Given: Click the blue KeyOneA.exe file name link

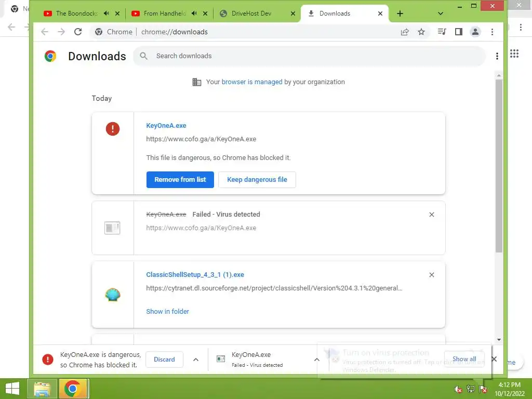Looking at the screenshot, I should 166,126.
